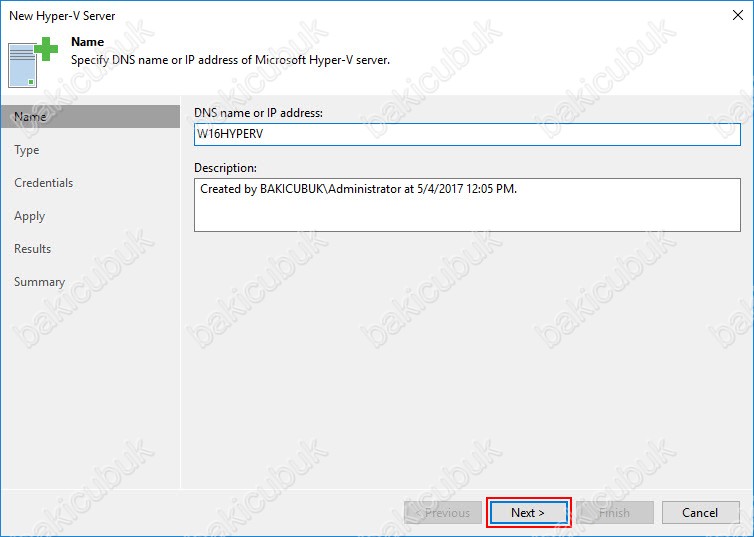Click the 'Description:' label

click(x=226, y=168)
